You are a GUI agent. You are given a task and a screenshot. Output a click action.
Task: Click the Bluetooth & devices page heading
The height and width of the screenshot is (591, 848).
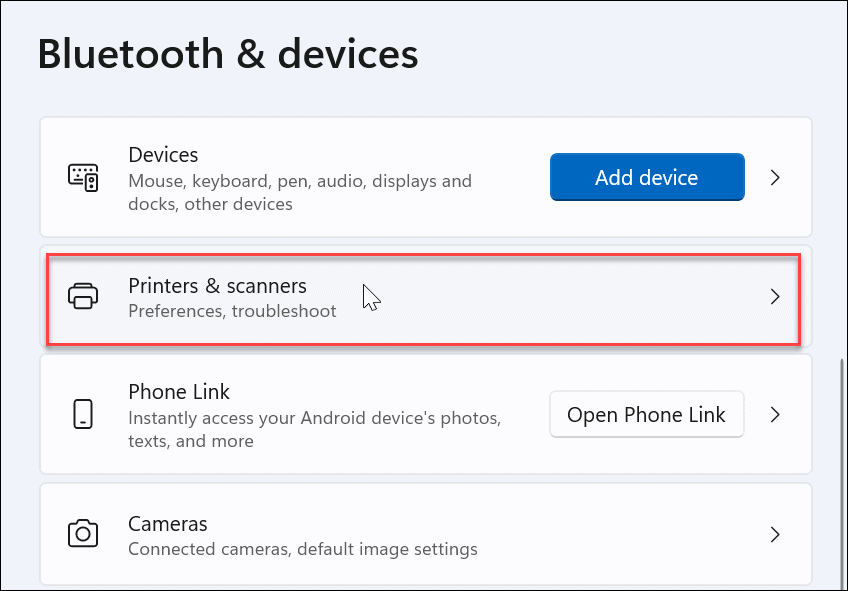(228, 54)
